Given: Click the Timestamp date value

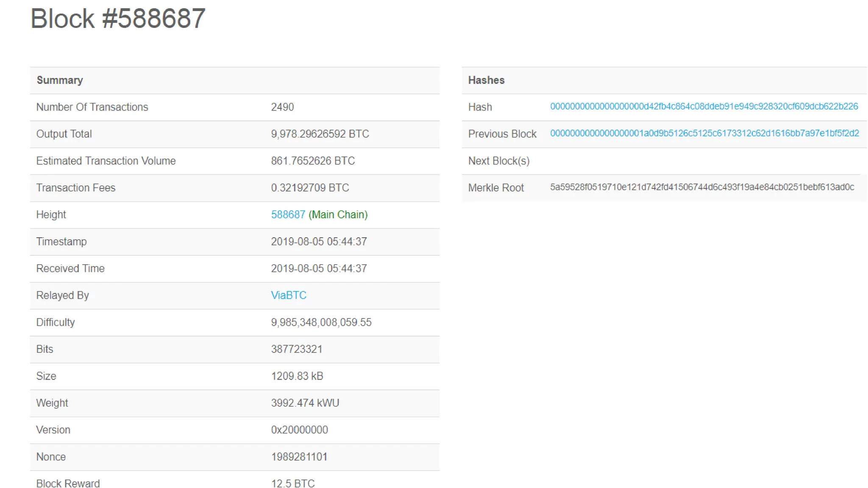Looking at the screenshot, I should (x=319, y=241).
